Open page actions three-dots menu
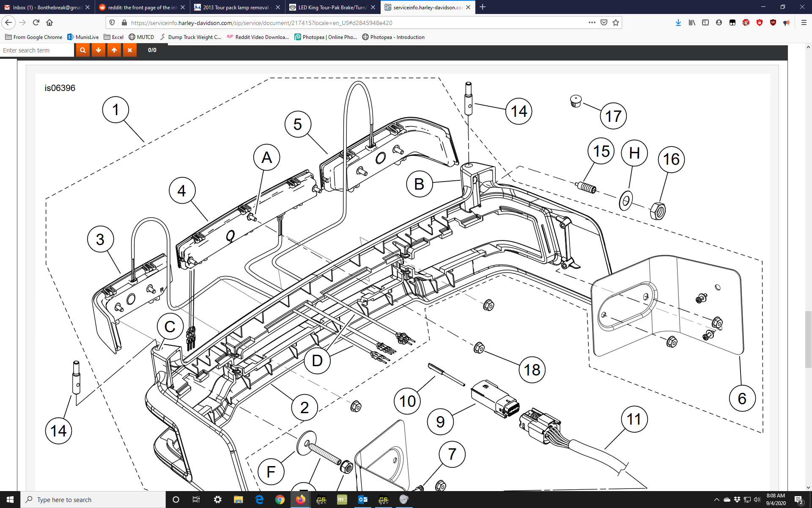The width and height of the screenshot is (812, 508). pos(592,22)
